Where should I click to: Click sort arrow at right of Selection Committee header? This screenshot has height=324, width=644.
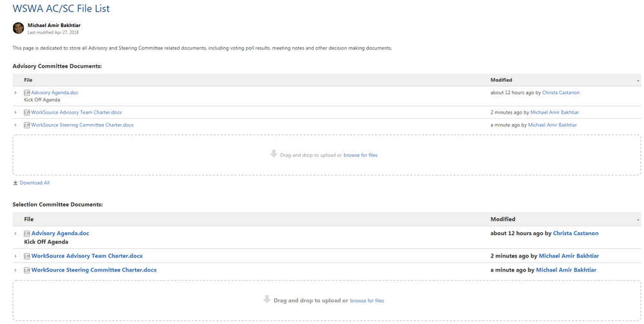click(638, 220)
